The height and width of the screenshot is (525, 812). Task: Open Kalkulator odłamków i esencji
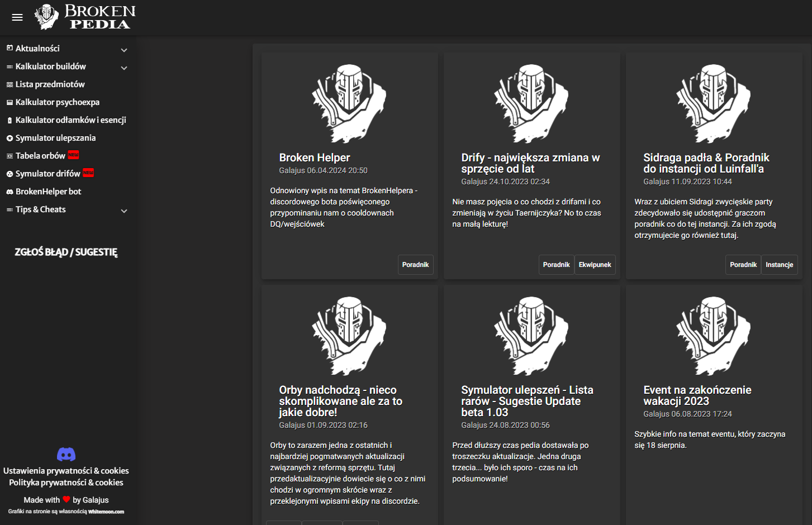pyautogui.click(x=70, y=120)
